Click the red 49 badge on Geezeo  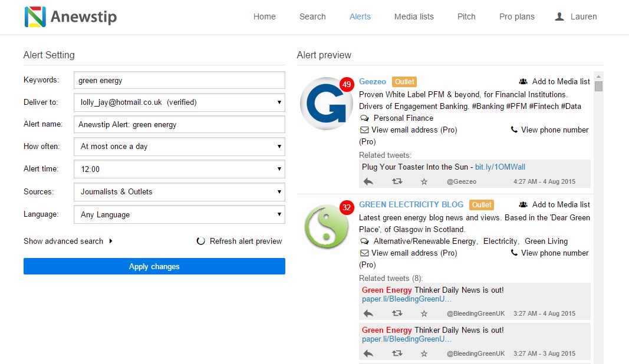[x=347, y=84]
